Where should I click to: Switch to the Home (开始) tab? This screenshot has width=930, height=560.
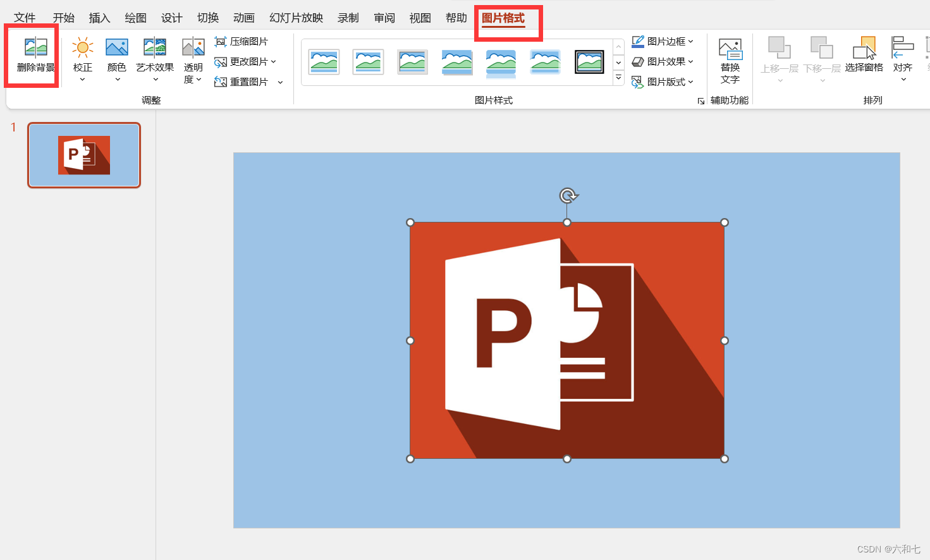[63, 18]
